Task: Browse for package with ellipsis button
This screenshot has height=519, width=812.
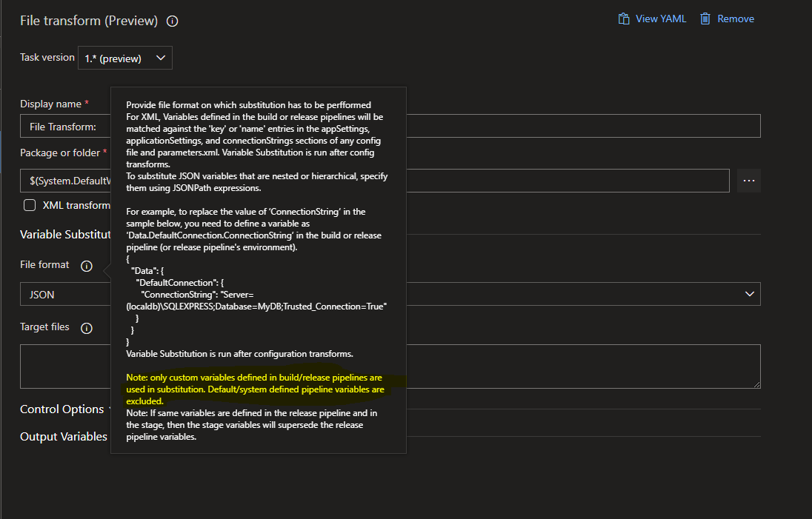Action: coord(749,181)
